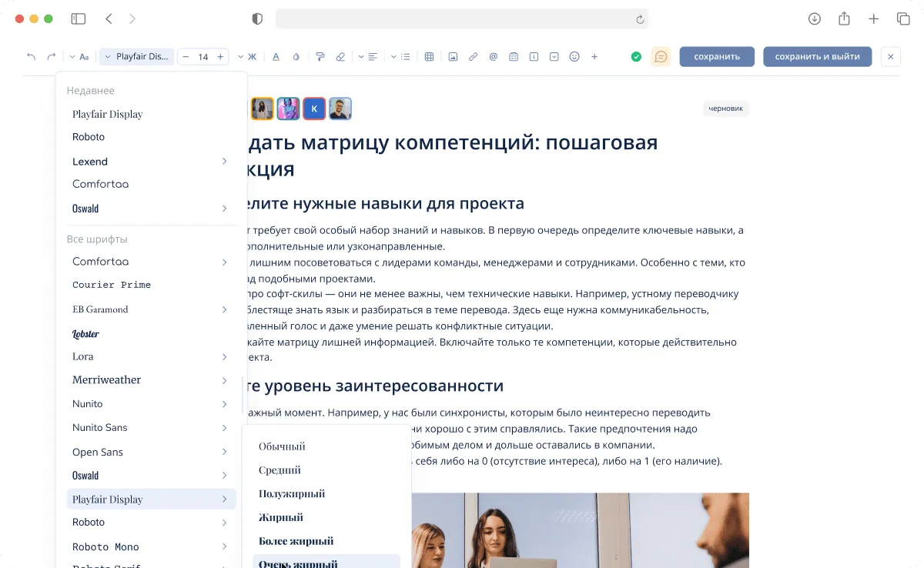
Task: Expand Open Sans font weights arrow
Action: tap(224, 452)
